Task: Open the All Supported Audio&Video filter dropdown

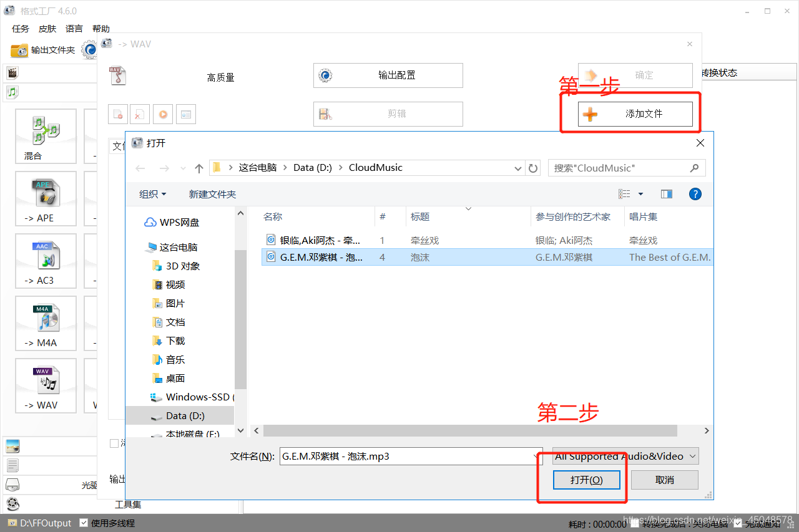Action: pos(625,456)
